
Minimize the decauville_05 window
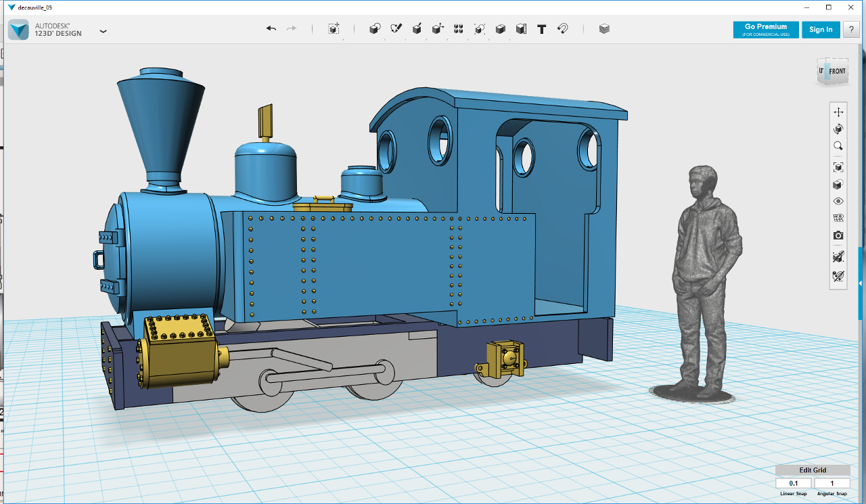[x=806, y=7]
